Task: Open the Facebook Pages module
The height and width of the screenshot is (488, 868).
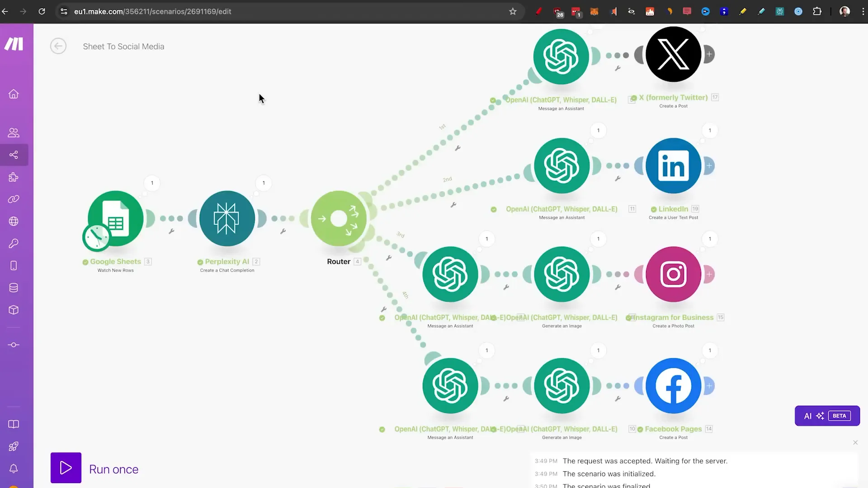Action: (x=673, y=386)
